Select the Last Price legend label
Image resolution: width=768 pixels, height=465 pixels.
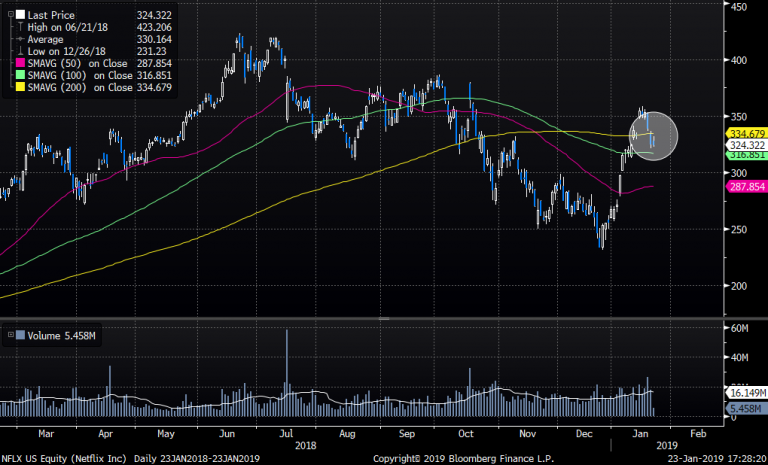point(51,15)
